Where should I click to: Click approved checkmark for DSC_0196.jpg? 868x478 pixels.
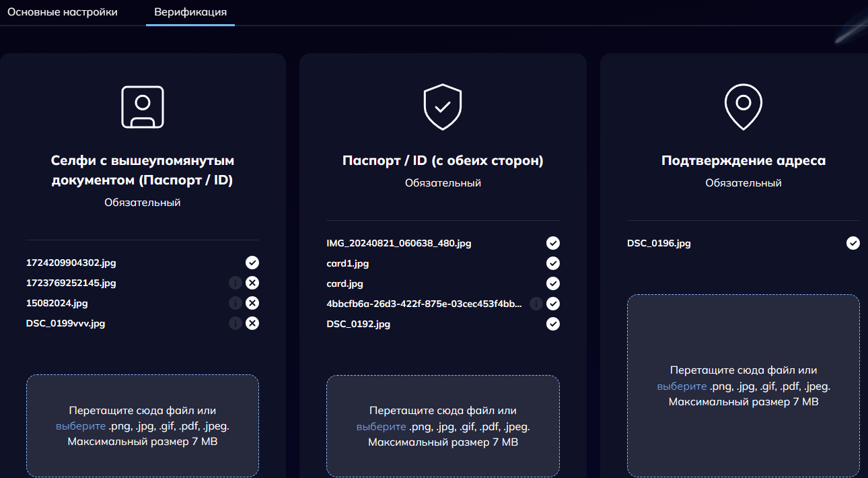(853, 243)
